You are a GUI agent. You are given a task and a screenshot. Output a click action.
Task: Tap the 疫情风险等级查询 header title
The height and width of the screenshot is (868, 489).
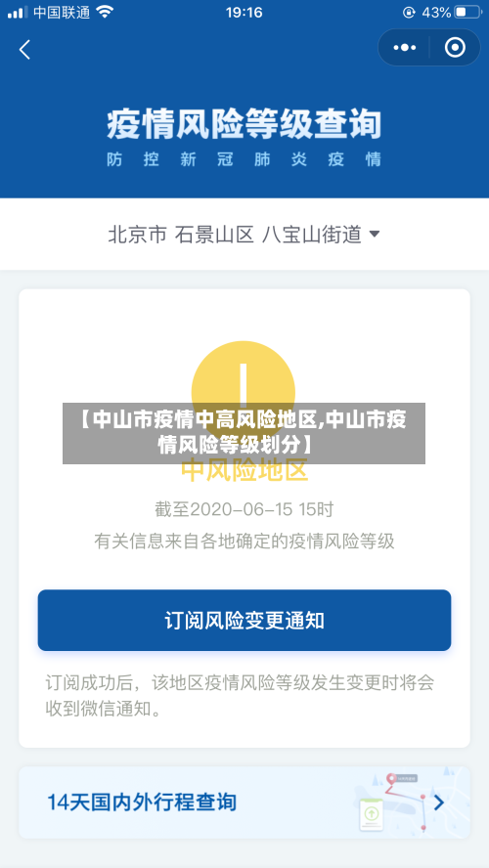(x=244, y=123)
